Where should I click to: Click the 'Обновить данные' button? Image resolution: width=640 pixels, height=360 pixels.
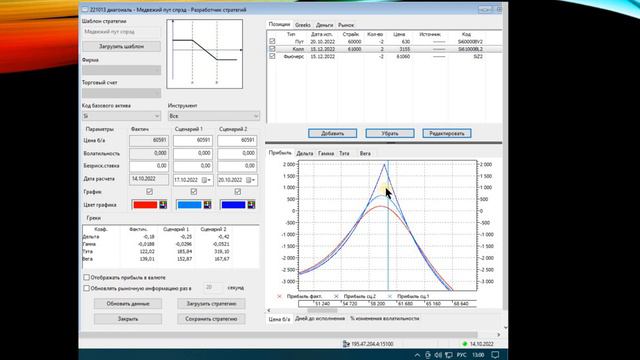[128, 304]
